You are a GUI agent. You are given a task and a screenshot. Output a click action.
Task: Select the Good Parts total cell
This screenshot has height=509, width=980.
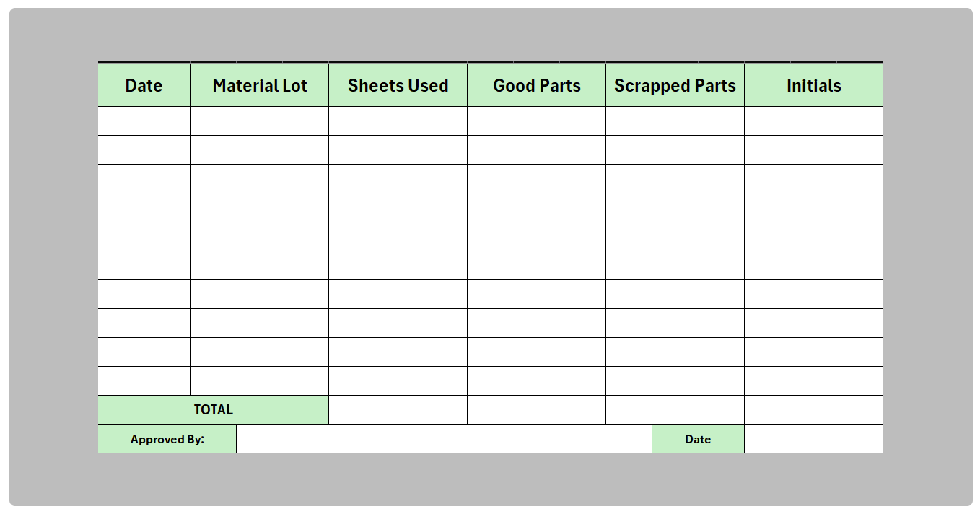click(x=536, y=409)
